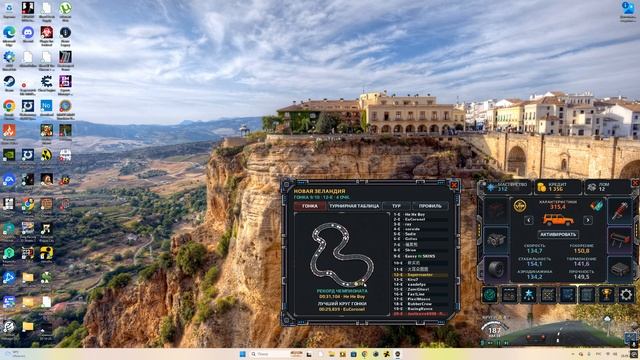Image resolution: width=640 pixels, height=360 pixels.
Task: Click the race track minimap
Action: click(342, 254)
